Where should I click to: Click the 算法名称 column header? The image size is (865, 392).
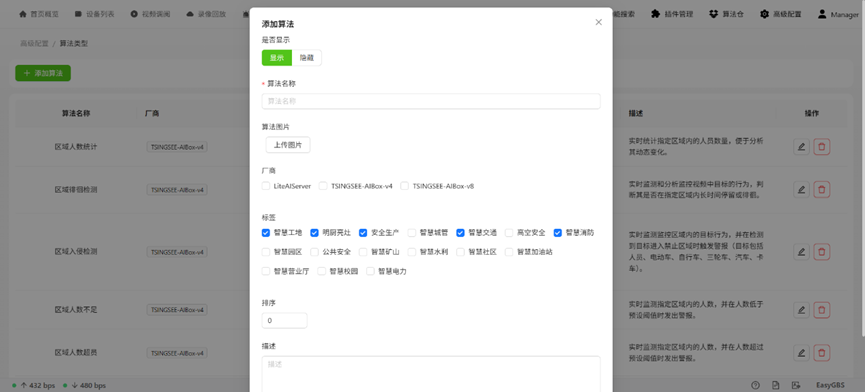click(76, 114)
